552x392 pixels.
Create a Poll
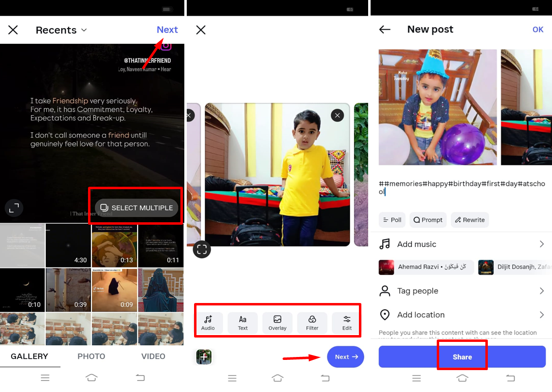coord(392,220)
